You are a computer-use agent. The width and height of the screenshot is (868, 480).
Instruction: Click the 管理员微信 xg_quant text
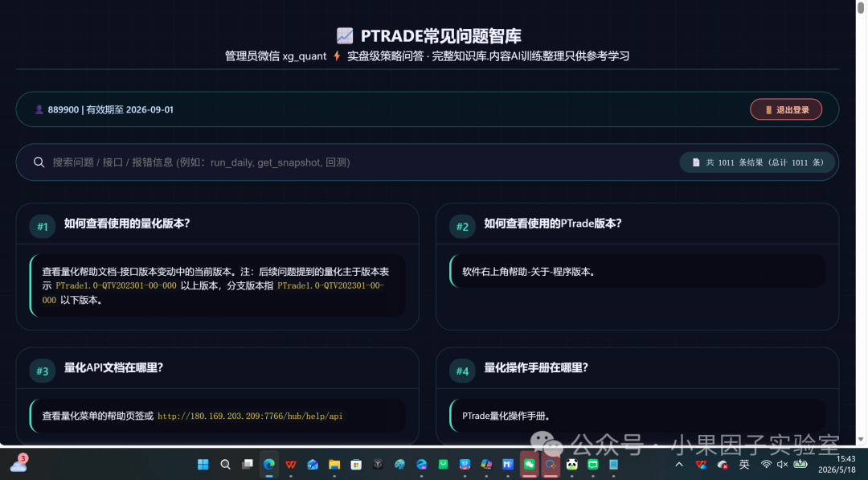276,56
